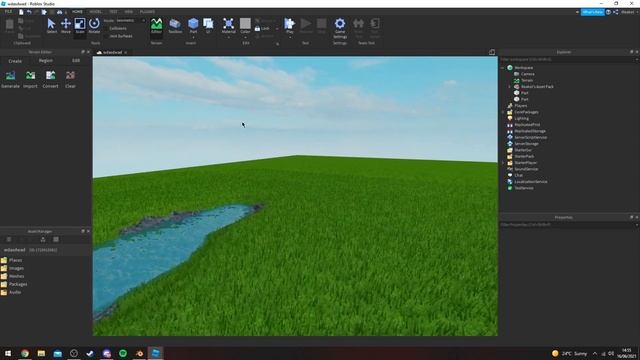
Task: Click the Convert to terrain tool
Action: [50, 79]
